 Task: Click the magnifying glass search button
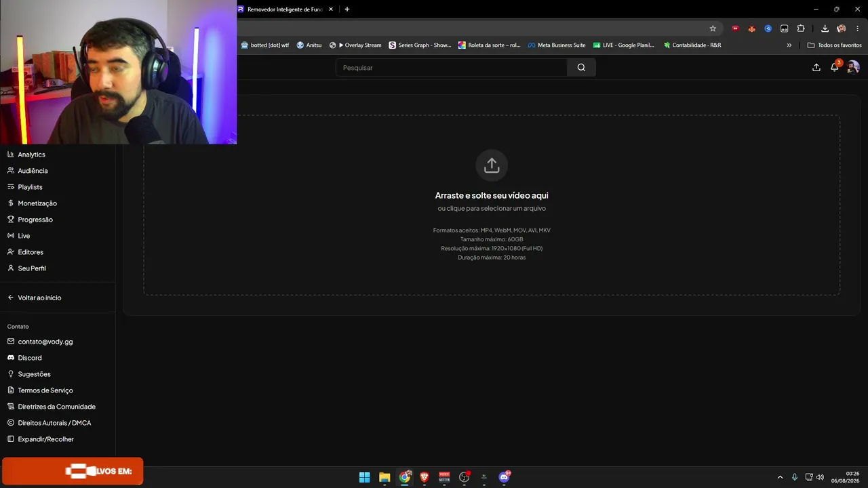(581, 68)
